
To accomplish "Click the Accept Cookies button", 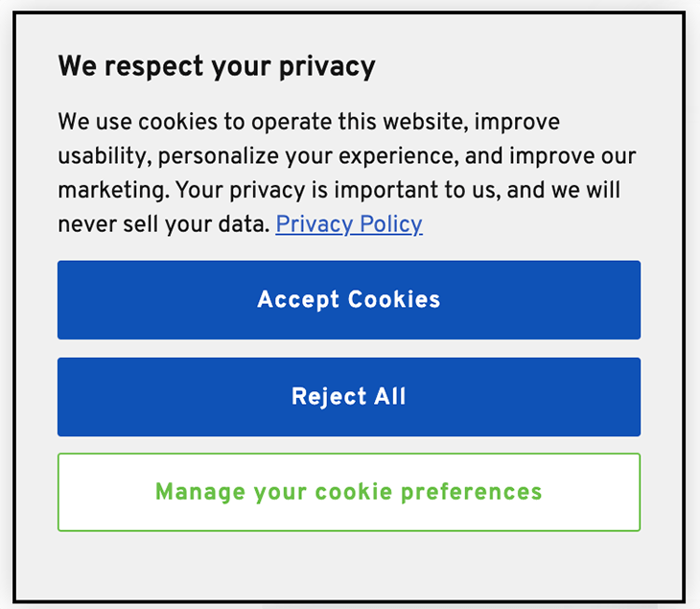I will (x=349, y=299).
